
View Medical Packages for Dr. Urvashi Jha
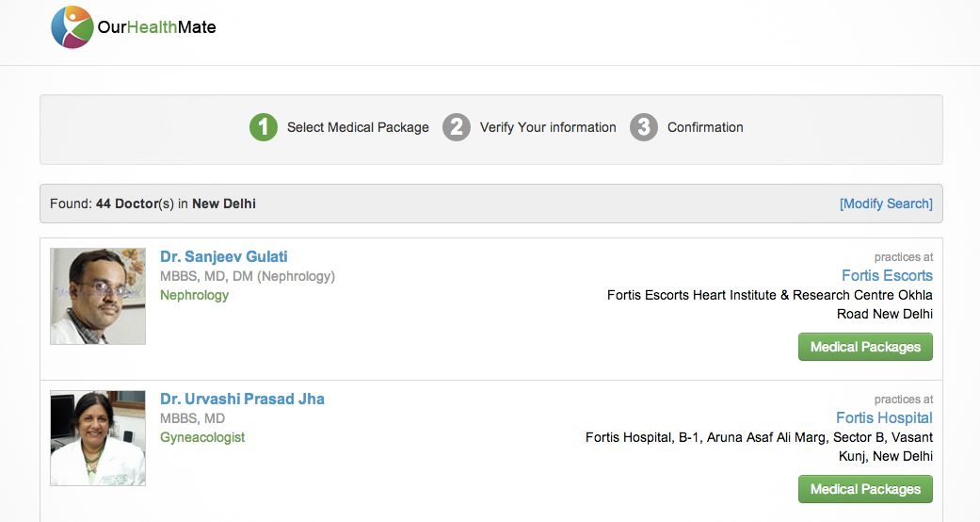866,489
